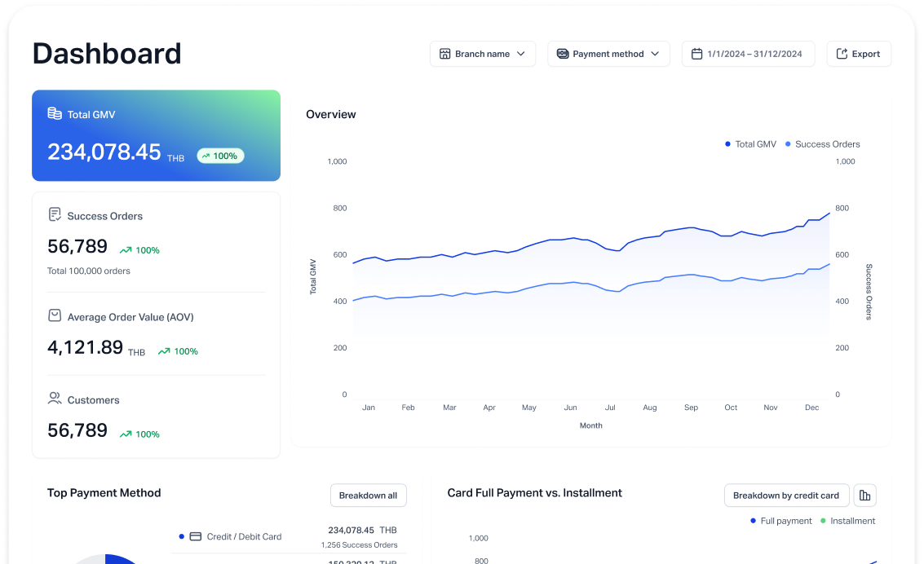This screenshot has height=564, width=924.
Task: Open the 1/1/2024 – 31/12/2024 date picker
Action: point(748,54)
